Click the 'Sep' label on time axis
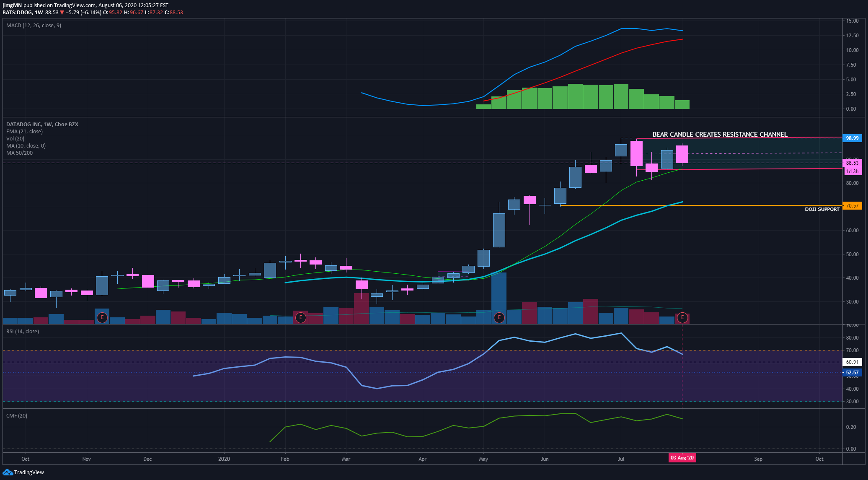Image resolution: width=868 pixels, height=480 pixels. 758,459
